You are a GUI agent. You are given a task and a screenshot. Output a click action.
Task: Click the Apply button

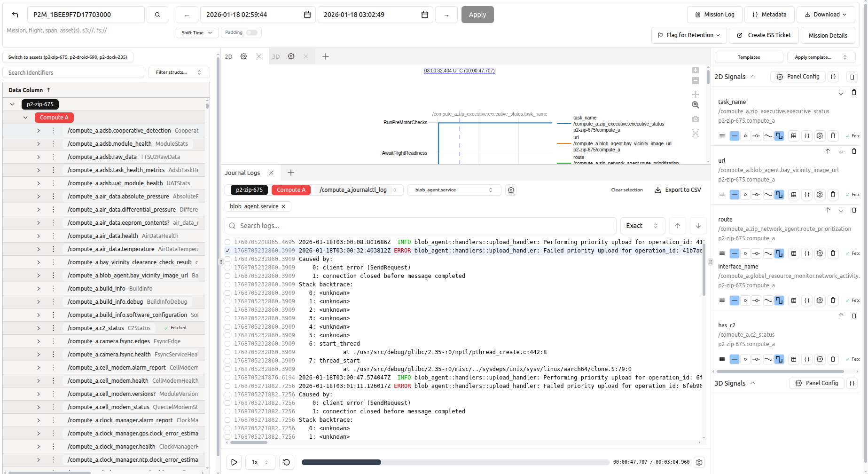click(x=477, y=15)
